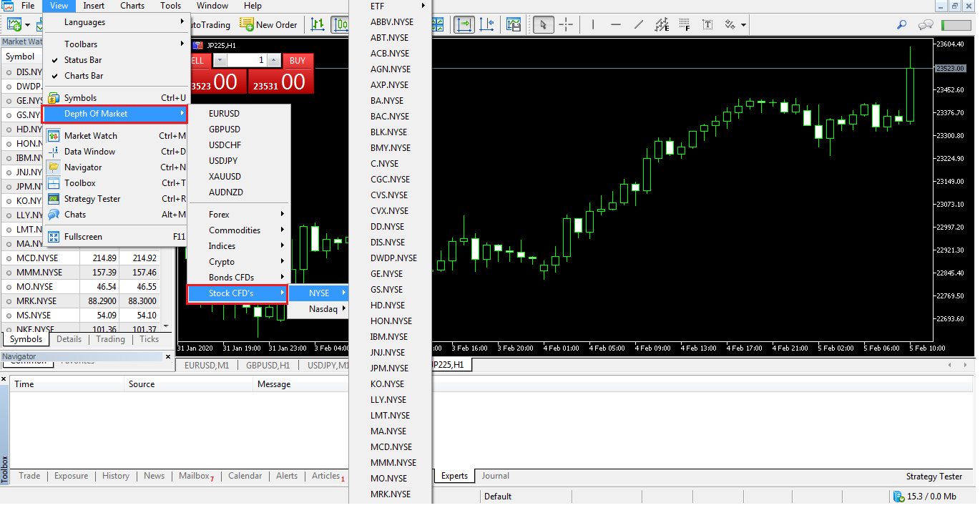Click the Symbols icon in View menu

[54, 98]
